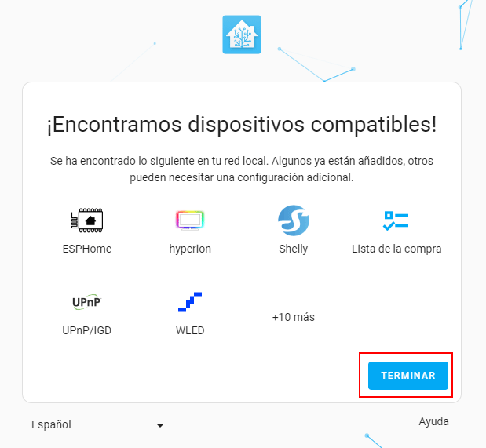This screenshot has height=448, width=486.
Task: Click the ESPHome label text
Action: (87, 249)
